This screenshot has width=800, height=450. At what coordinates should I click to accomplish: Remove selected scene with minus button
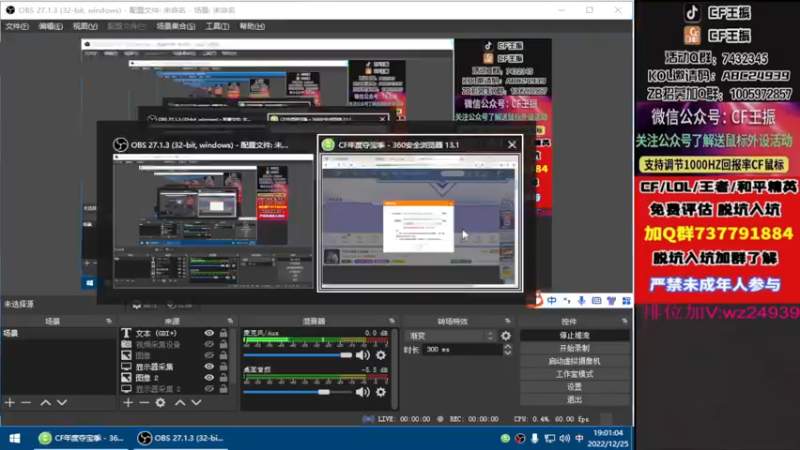(26, 403)
